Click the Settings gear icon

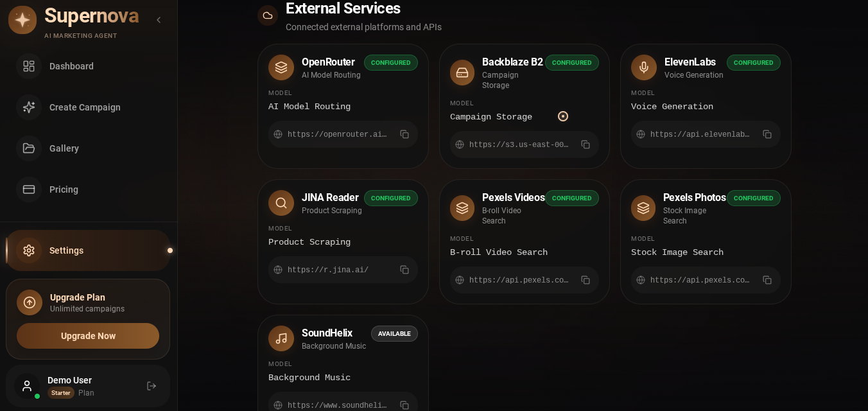tap(29, 250)
